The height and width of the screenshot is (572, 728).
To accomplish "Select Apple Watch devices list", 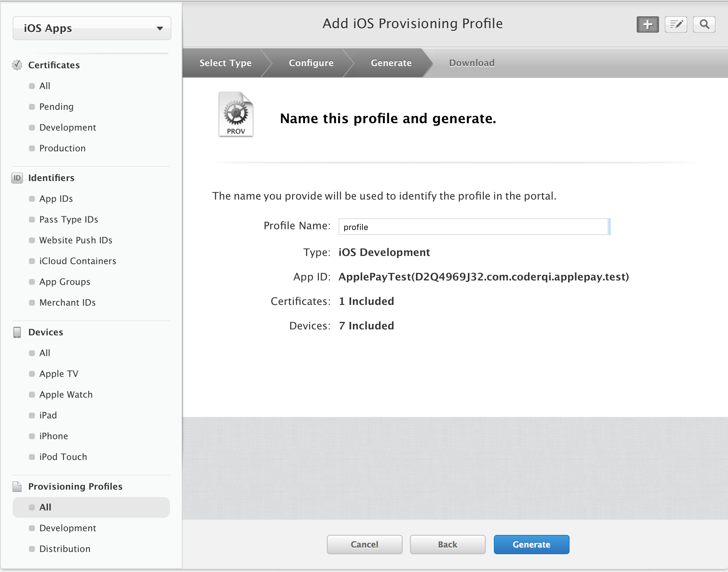I will [66, 394].
